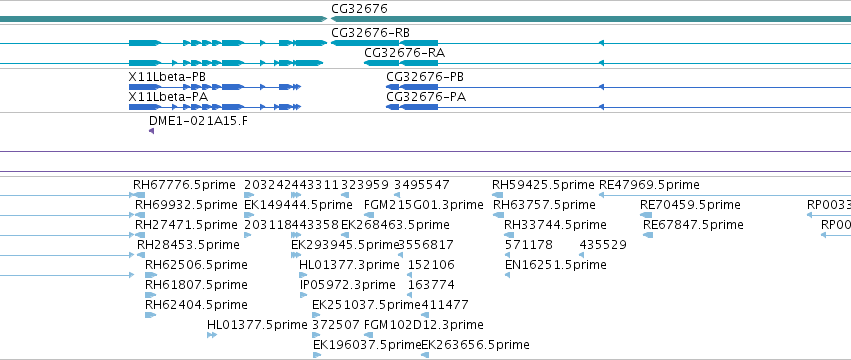
Task: Click the RE47969.5prime EST label
Action: tap(649, 185)
